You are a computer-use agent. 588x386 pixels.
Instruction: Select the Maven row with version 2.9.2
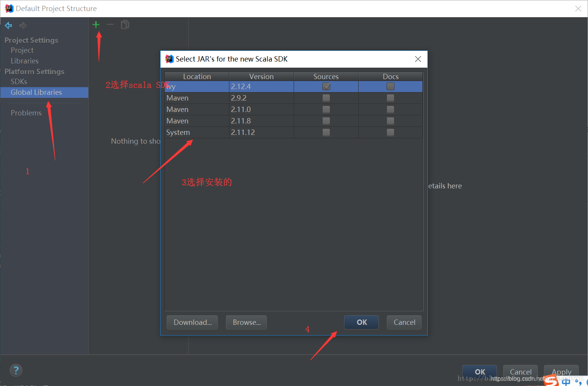294,98
